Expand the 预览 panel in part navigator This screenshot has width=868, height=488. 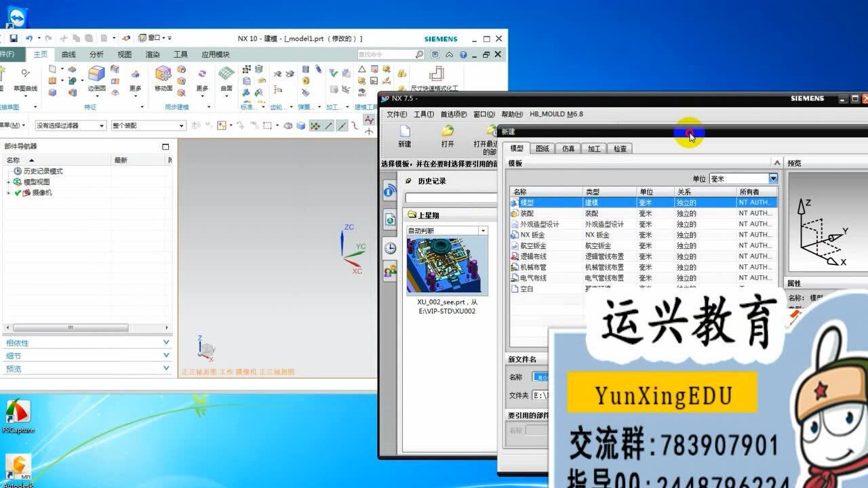88,369
